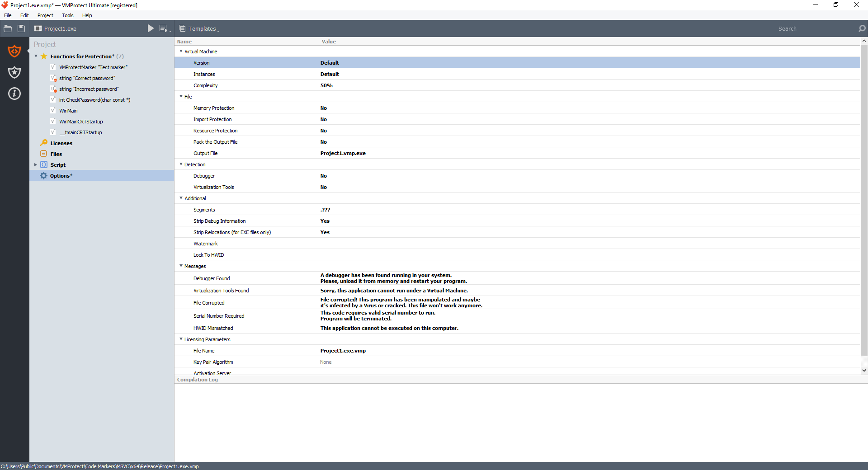Collapse the Functions for Protection node
Viewport: 868px width, 470px height.
pos(36,56)
